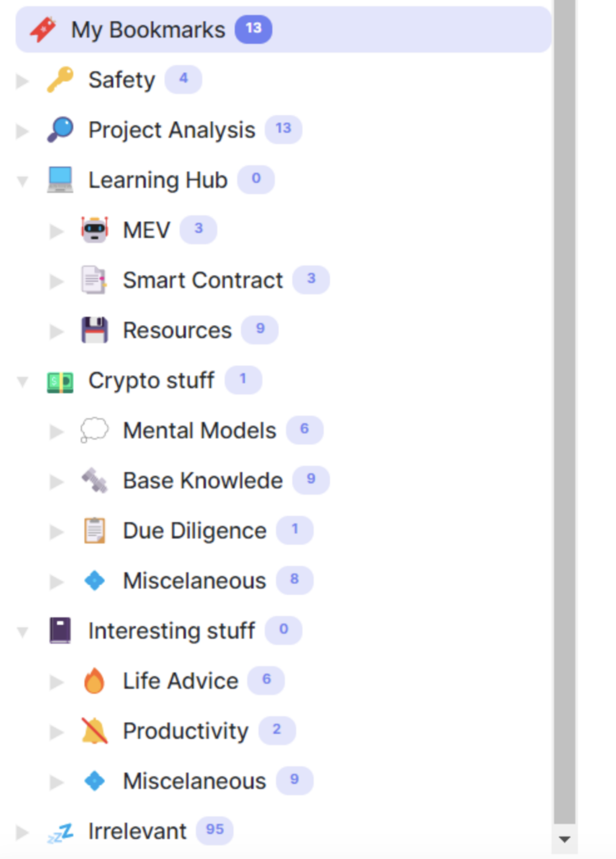Collapse the Crypto stuff folder arrow
This screenshot has height=859, width=616.
pos(22,381)
